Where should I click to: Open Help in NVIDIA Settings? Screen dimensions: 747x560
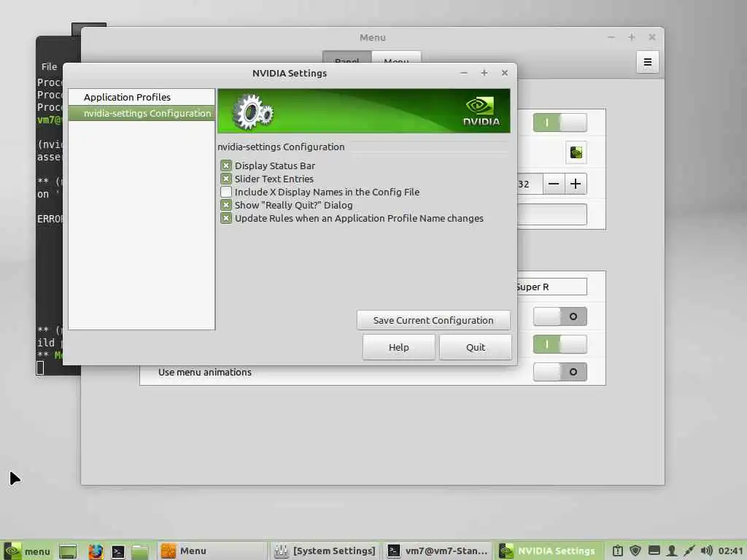point(399,347)
